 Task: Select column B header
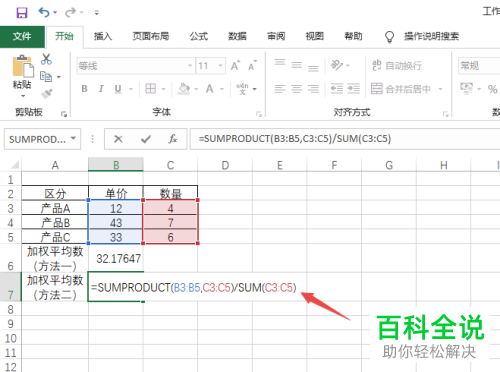(116, 165)
